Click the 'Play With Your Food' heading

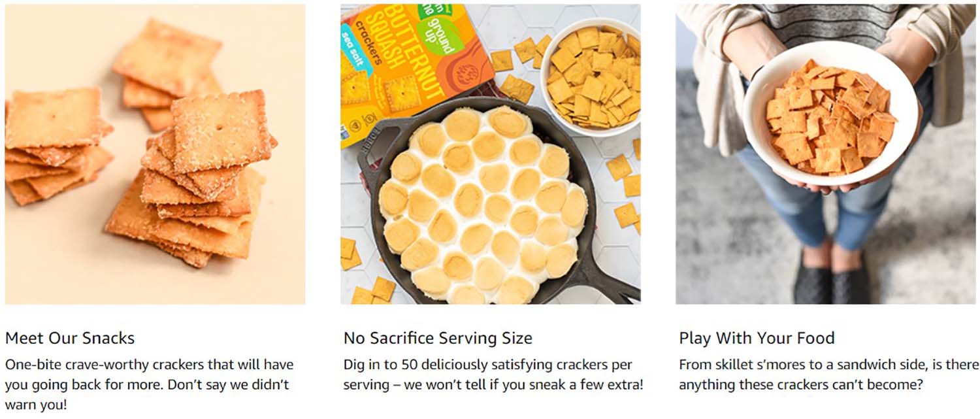pos(757,338)
